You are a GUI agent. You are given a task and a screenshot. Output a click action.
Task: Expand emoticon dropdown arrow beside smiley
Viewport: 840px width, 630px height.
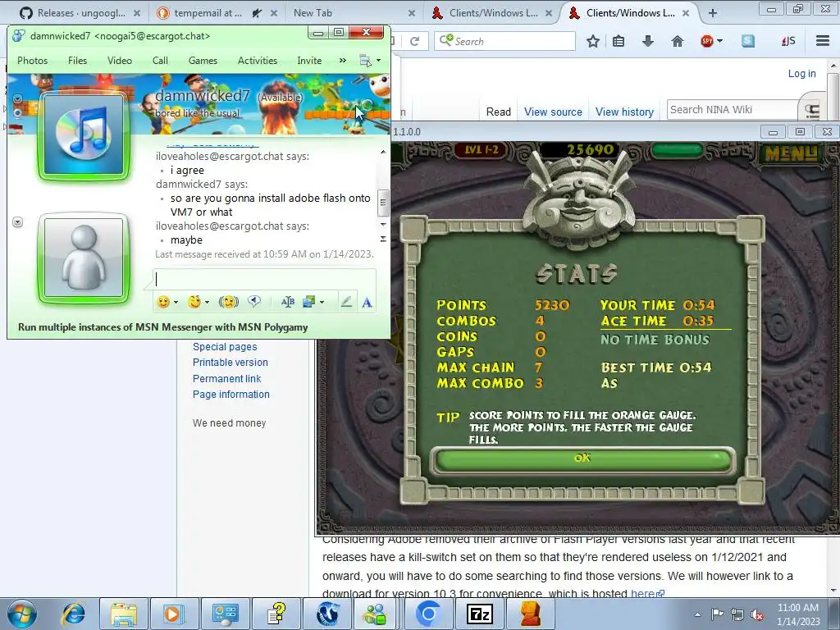coord(176,303)
